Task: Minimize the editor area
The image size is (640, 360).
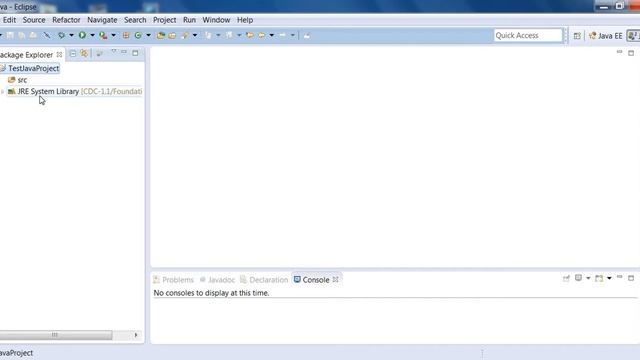Action: [x=620, y=52]
